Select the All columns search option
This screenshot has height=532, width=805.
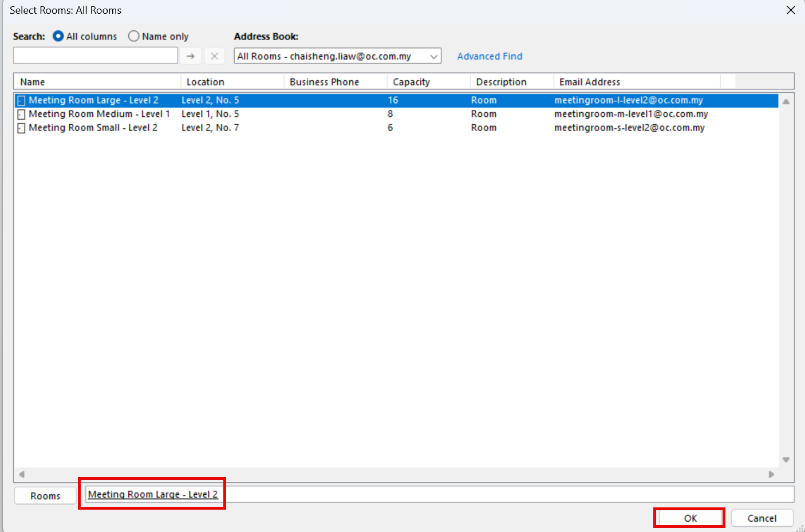point(58,36)
